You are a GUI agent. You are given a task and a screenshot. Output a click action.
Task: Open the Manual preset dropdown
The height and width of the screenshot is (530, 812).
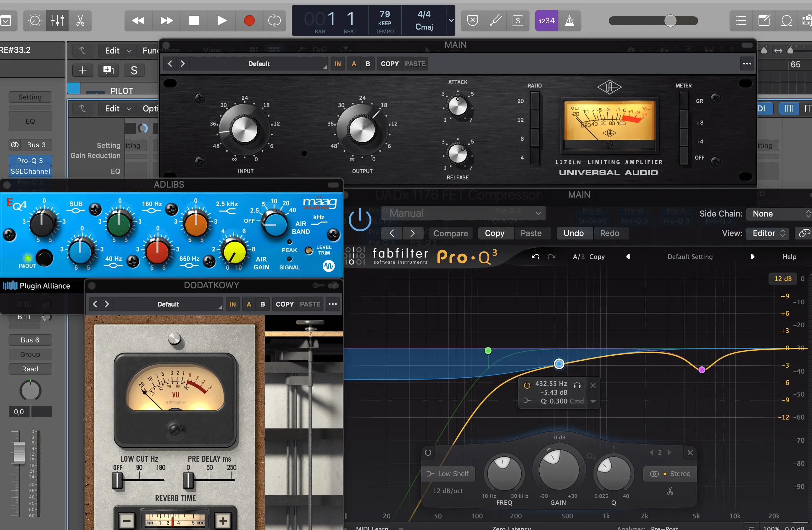click(x=464, y=213)
